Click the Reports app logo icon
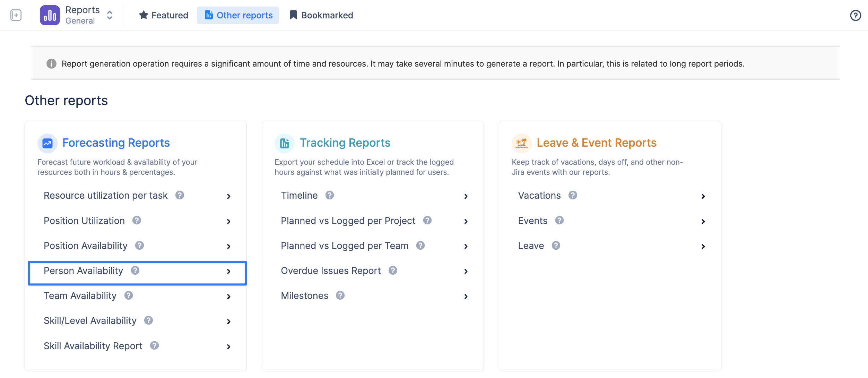Viewport: 868px width, 378px height. [50, 15]
